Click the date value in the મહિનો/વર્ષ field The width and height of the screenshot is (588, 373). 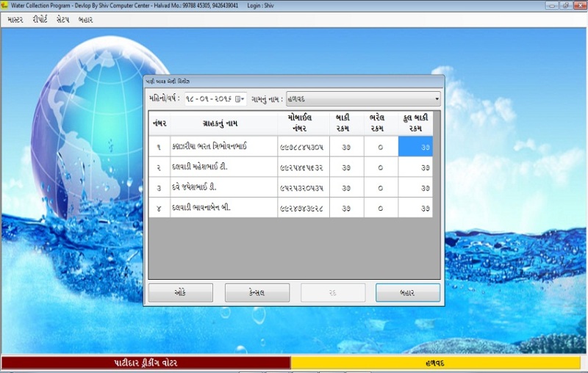[x=208, y=99]
